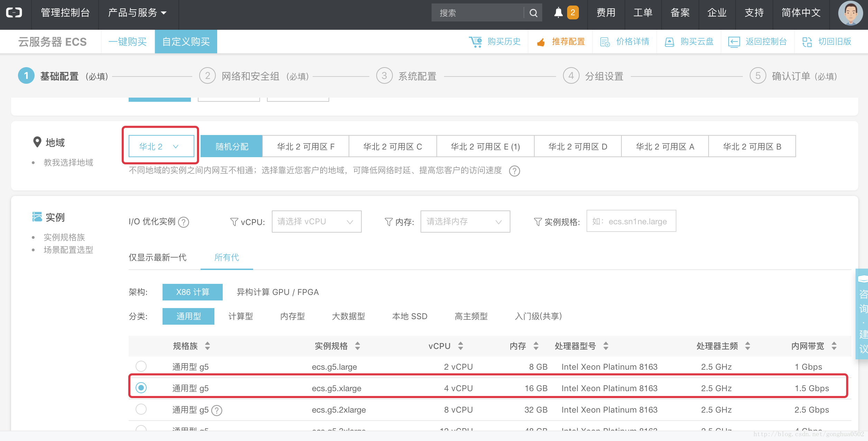868x441 pixels.
Task: Open the 咨询·建议 side widget
Action: pos(862,314)
